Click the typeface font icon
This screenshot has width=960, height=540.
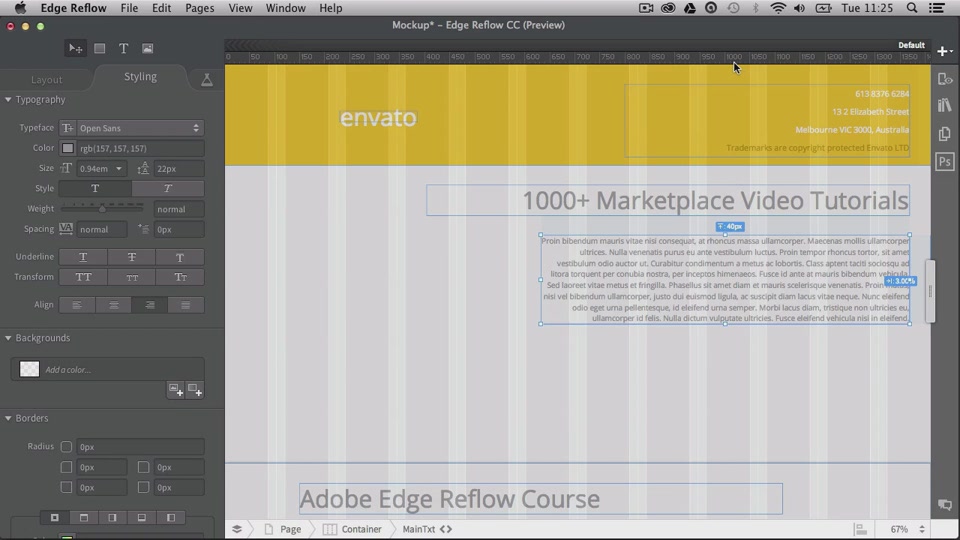[67, 128]
